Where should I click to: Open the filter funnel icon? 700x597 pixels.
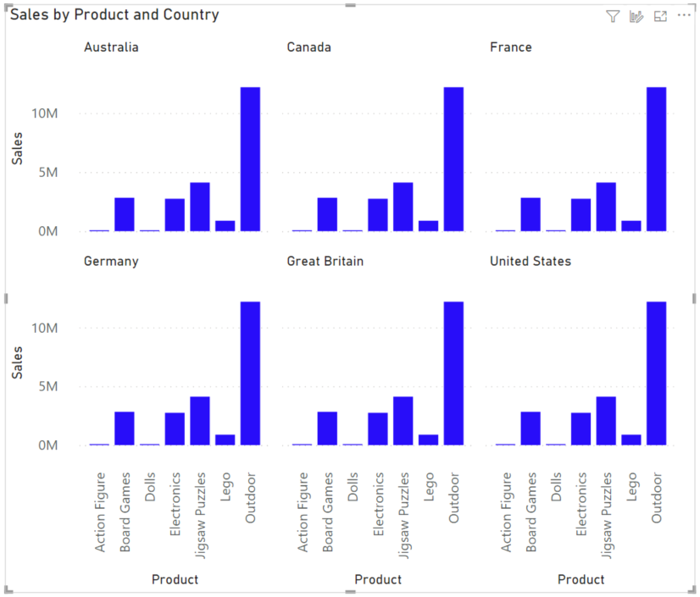click(x=612, y=16)
